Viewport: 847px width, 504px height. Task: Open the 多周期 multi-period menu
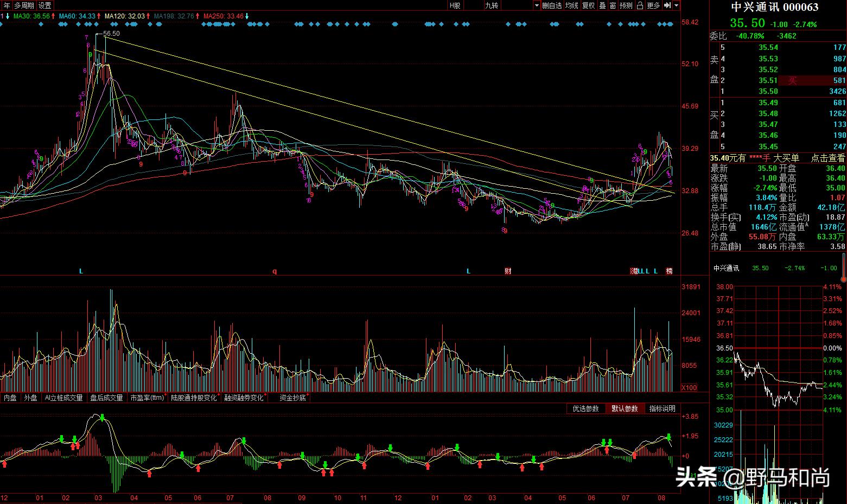pos(24,5)
